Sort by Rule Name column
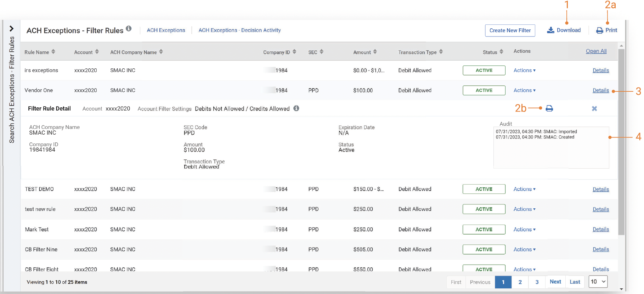644x294 pixels. tap(53, 52)
